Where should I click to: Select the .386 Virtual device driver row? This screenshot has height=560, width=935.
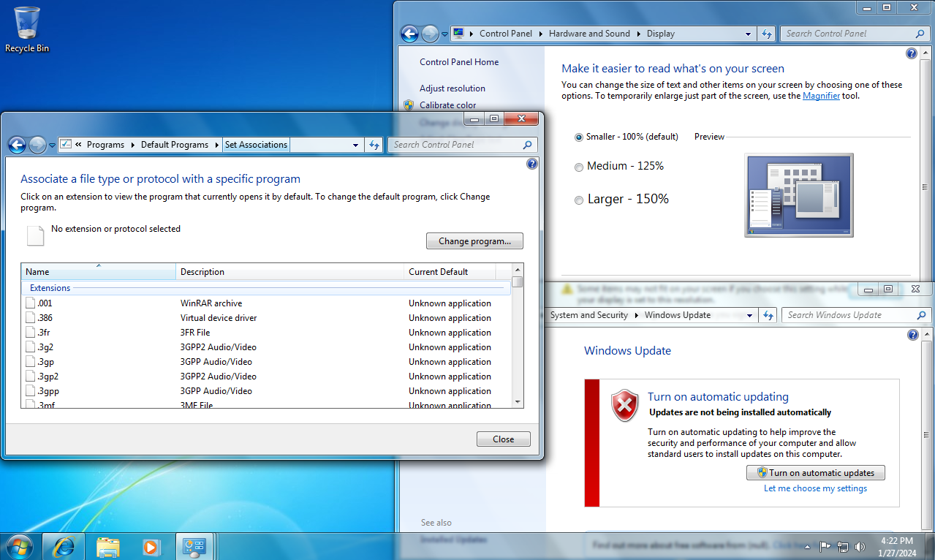click(266, 318)
